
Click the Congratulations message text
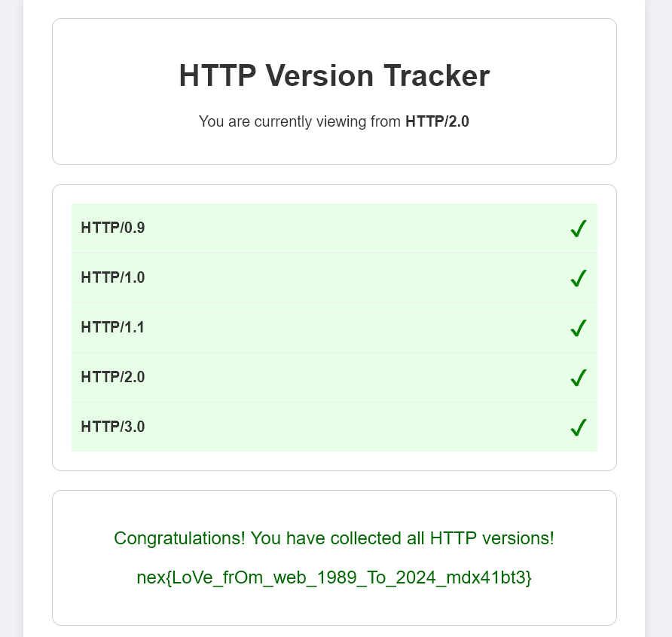pos(334,538)
